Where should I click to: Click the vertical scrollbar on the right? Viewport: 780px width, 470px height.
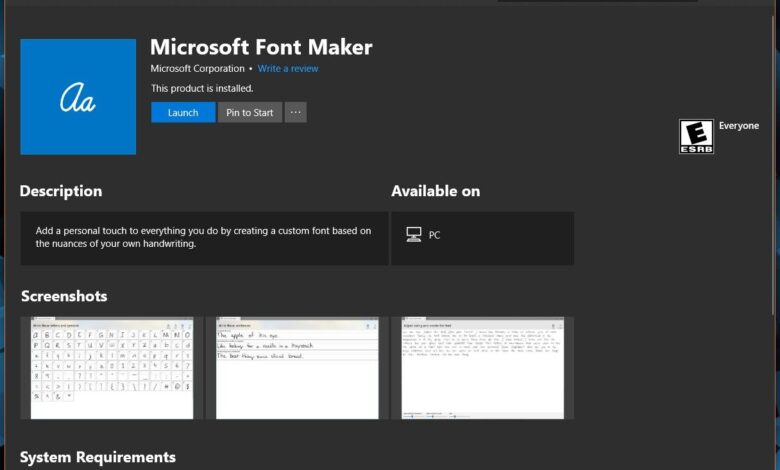[774, 164]
